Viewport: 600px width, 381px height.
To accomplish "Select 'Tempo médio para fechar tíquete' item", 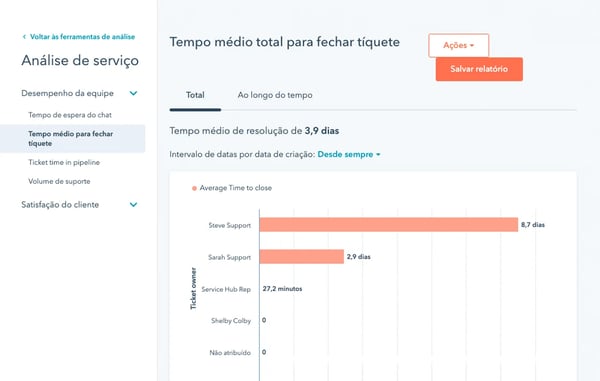I will pos(73,138).
